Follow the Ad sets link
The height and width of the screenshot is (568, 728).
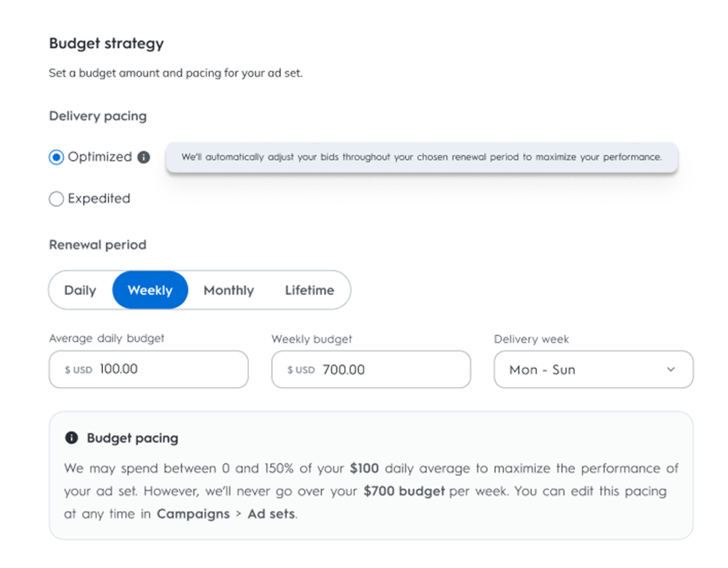(x=271, y=514)
